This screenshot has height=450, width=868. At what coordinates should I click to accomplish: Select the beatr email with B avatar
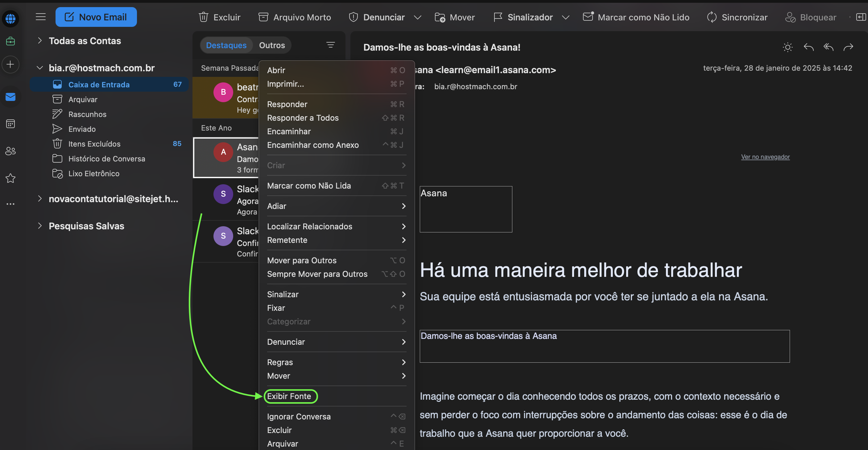coord(226,98)
